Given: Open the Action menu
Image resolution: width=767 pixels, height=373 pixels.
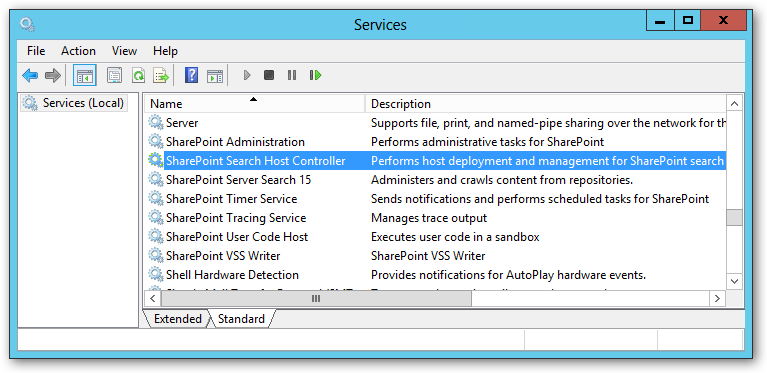Looking at the screenshot, I should (78, 51).
